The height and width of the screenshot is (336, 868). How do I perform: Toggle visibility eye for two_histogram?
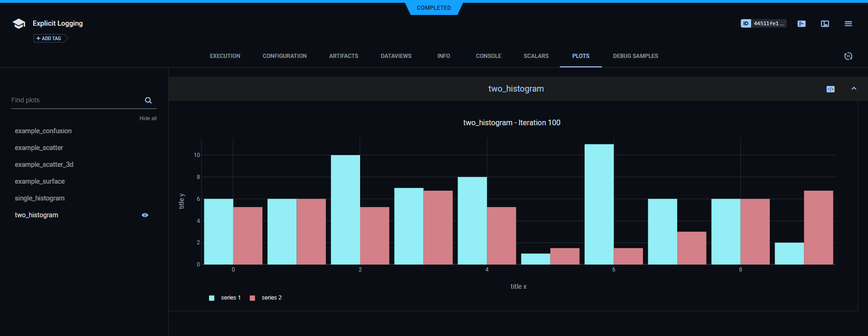click(x=145, y=215)
